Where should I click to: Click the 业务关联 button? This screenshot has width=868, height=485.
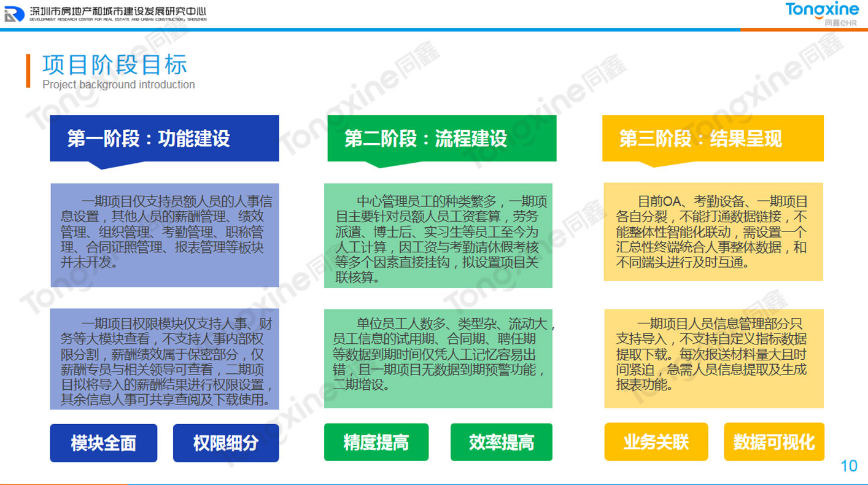pos(656,441)
